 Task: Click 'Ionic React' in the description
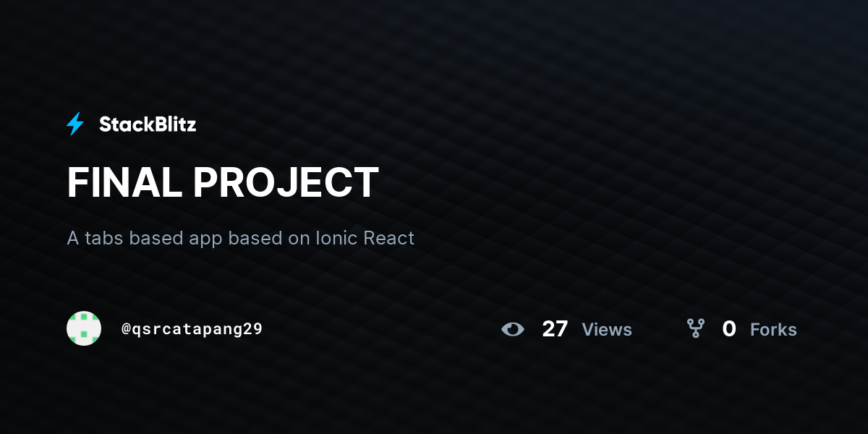365,238
